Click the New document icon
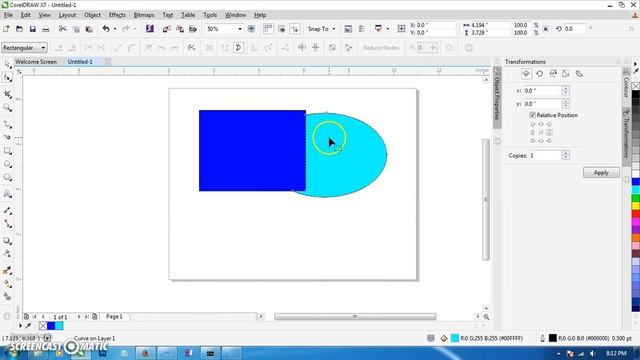The image size is (640, 360). 6,29
